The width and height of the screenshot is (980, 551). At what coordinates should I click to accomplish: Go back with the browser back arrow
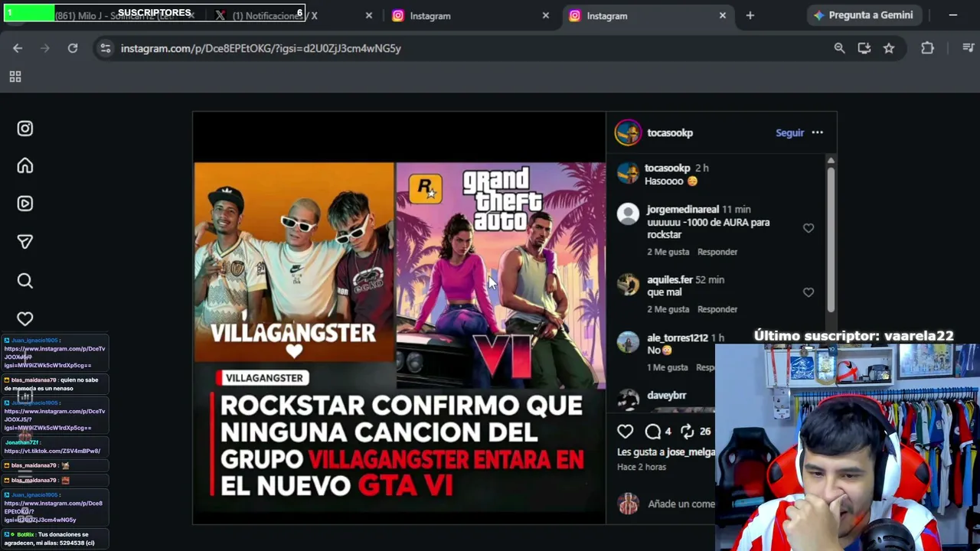pos(18,48)
